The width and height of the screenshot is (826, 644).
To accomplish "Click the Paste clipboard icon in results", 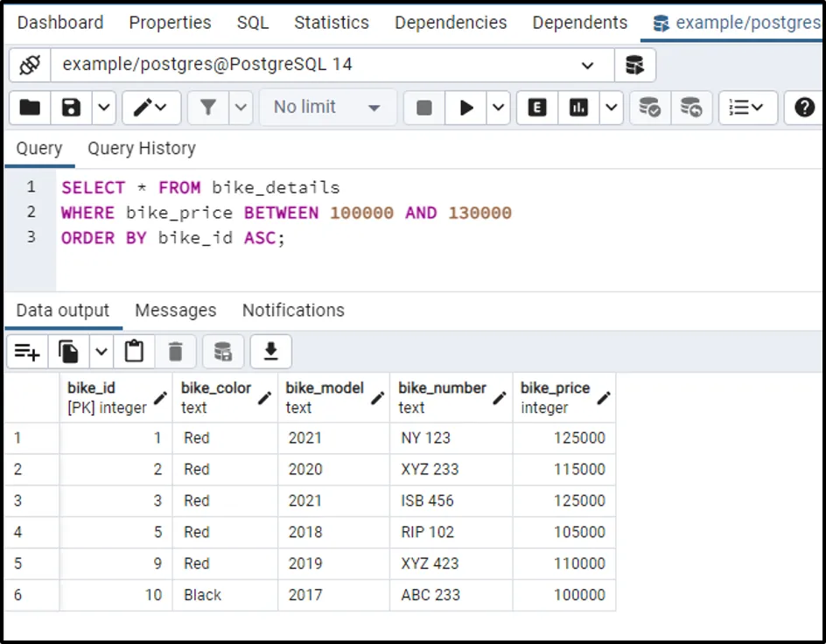I will pyautogui.click(x=134, y=352).
